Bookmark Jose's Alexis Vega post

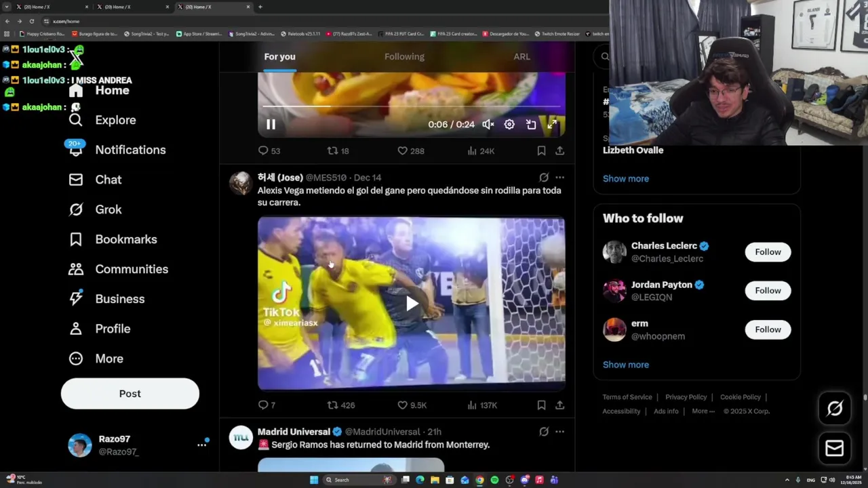[x=541, y=405]
